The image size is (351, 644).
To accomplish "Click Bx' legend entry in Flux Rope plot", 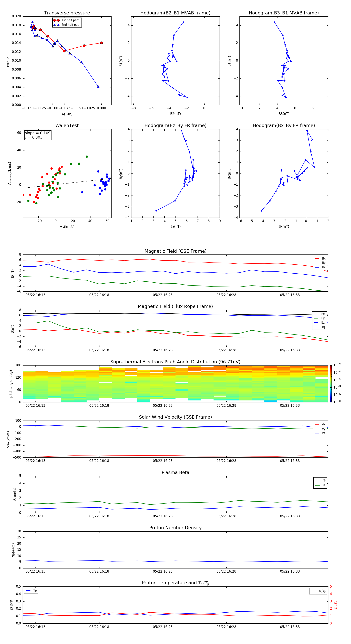I will 320,314.
